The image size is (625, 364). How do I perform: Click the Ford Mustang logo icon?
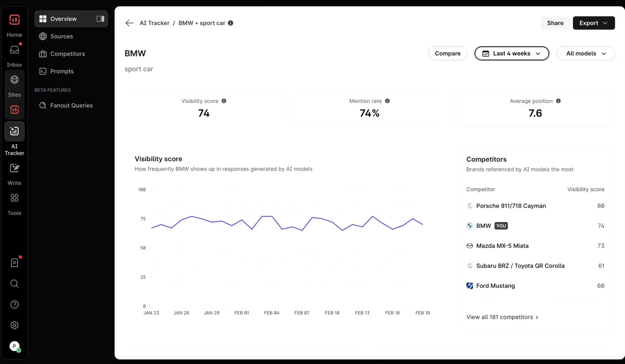pos(470,286)
